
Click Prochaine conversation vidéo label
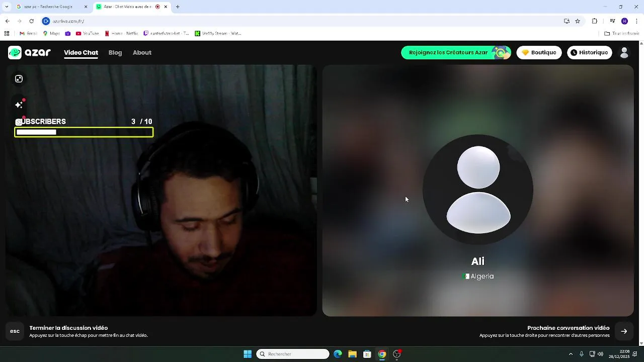pyautogui.click(x=568, y=328)
